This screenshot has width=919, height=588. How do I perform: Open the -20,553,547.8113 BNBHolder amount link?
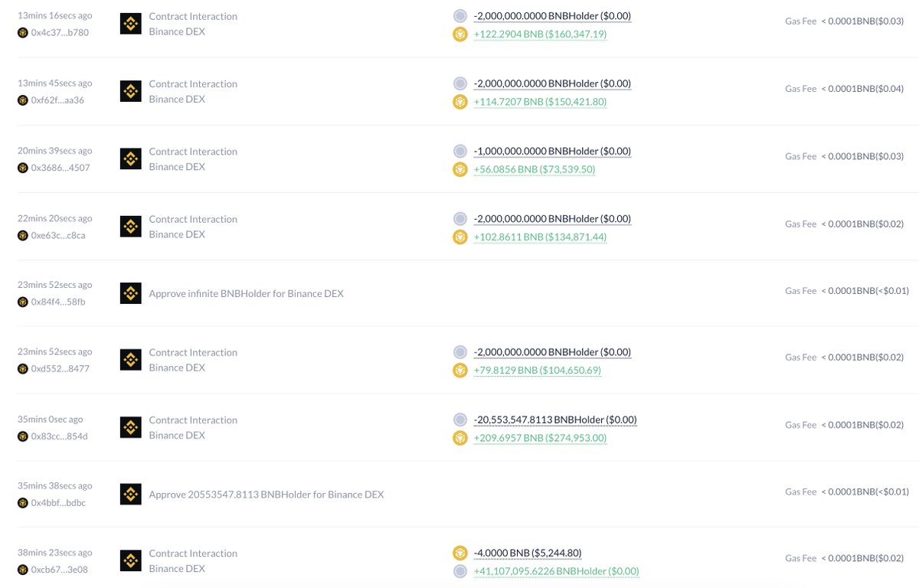(x=555, y=419)
